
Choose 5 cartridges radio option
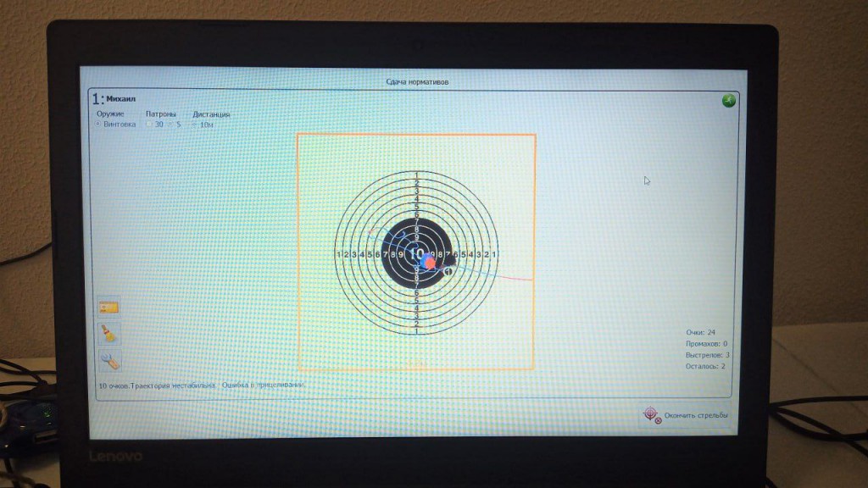[x=170, y=125]
